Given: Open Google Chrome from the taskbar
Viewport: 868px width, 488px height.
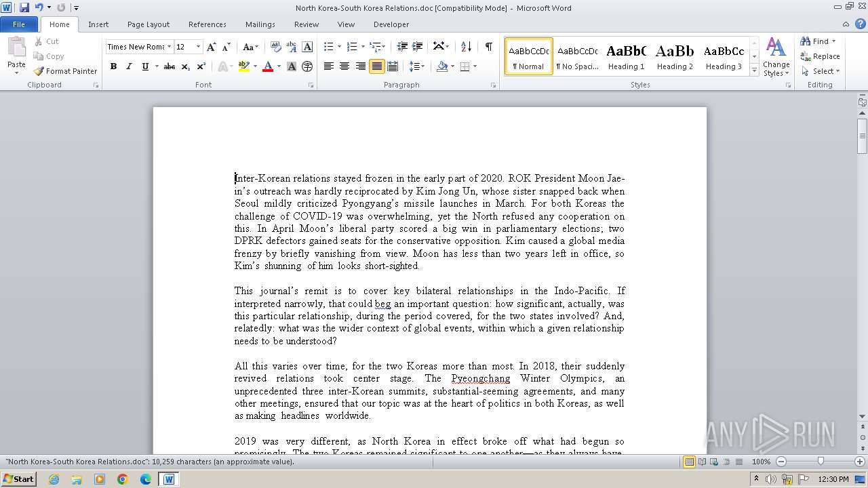Looking at the screenshot, I should click(x=123, y=479).
